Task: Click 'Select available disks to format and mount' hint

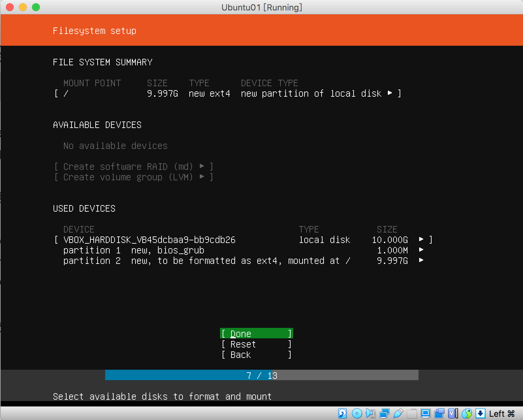Action: click(x=162, y=396)
